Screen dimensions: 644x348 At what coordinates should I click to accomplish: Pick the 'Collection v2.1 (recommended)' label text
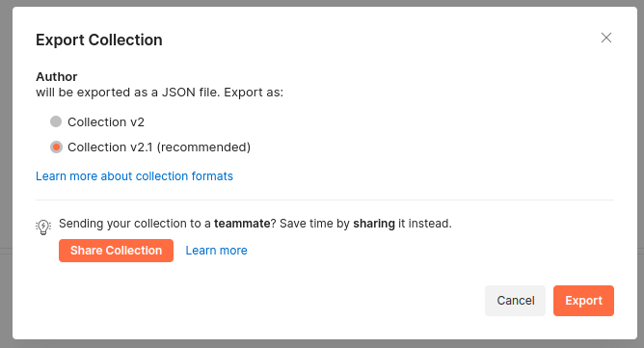tap(159, 147)
